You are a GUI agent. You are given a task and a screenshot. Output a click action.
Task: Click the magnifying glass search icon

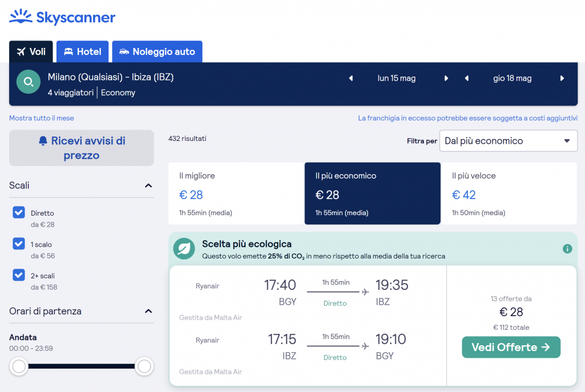[28, 82]
